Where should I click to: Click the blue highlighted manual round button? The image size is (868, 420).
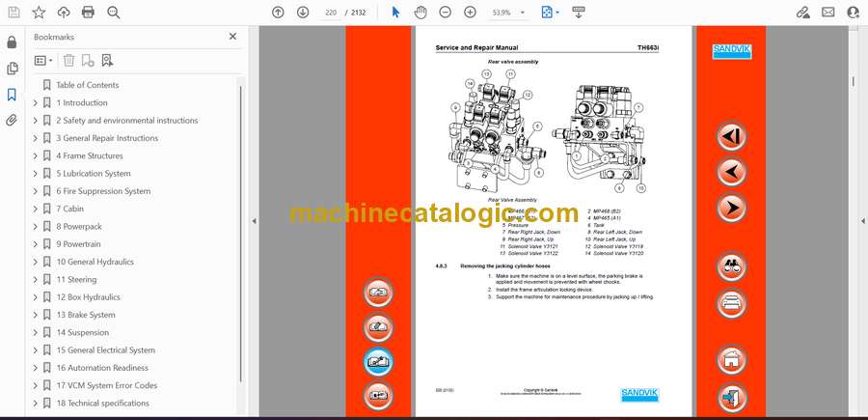point(378,362)
